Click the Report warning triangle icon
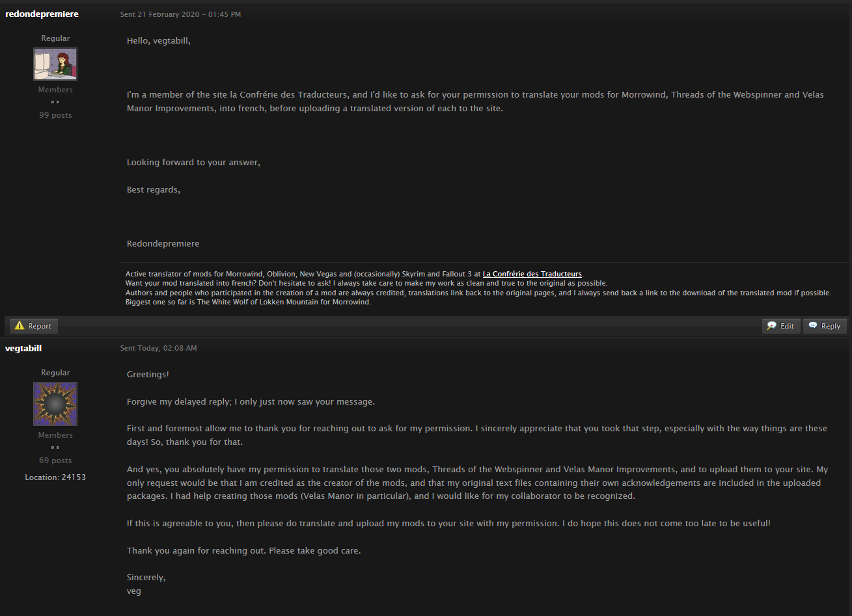852x616 pixels. pos(20,326)
